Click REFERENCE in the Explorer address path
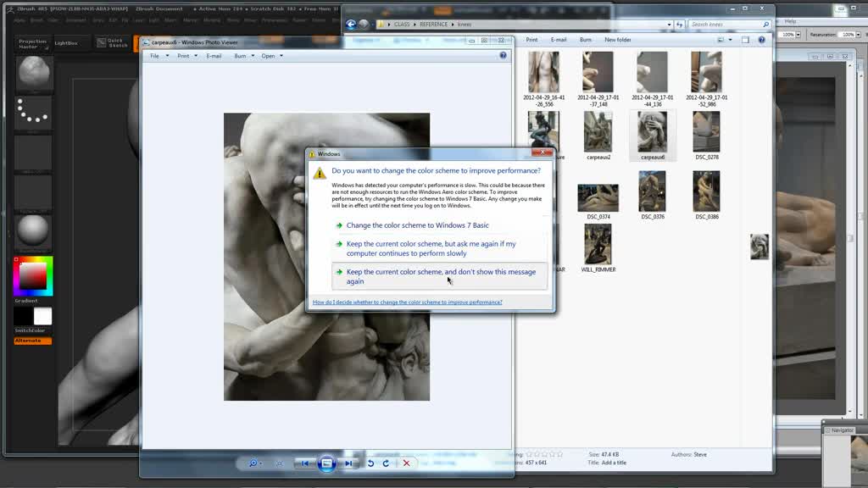 click(433, 25)
